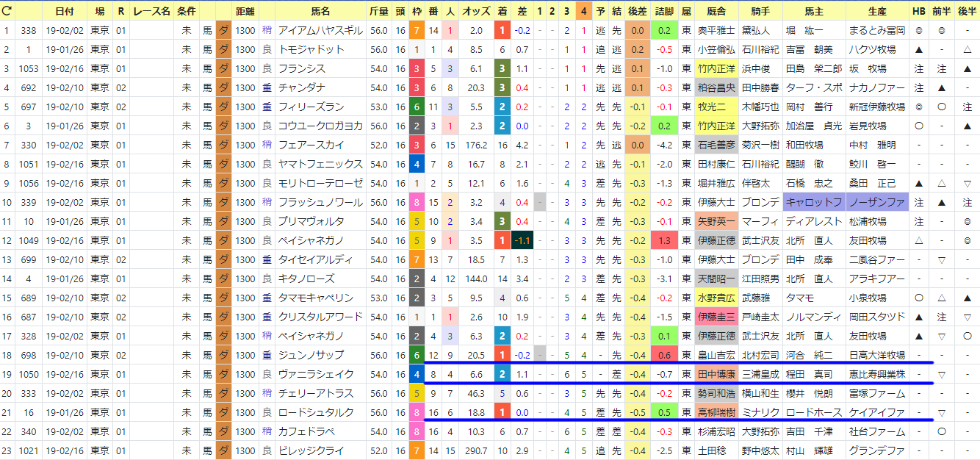The width and height of the screenshot is (980, 460).
Task: Click the △ mark in 後半 column, row 2
Action: [968, 50]
